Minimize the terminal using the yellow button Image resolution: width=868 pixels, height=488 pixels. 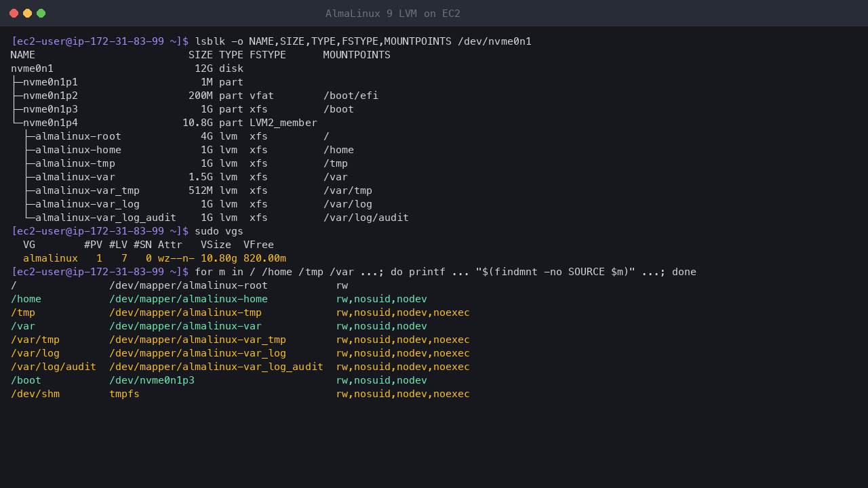click(28, 14)
